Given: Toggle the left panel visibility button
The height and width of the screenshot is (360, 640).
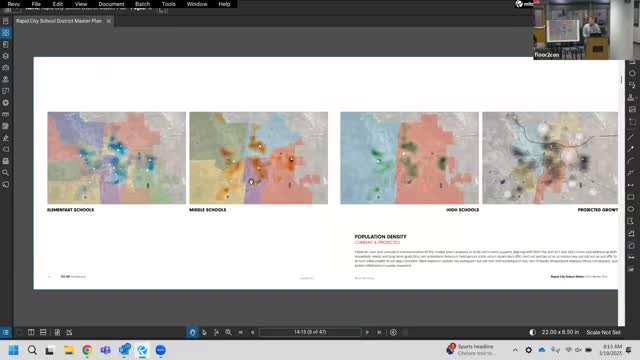Looking at the screenshot, I should pyautogui.click(x=6, y=332).
